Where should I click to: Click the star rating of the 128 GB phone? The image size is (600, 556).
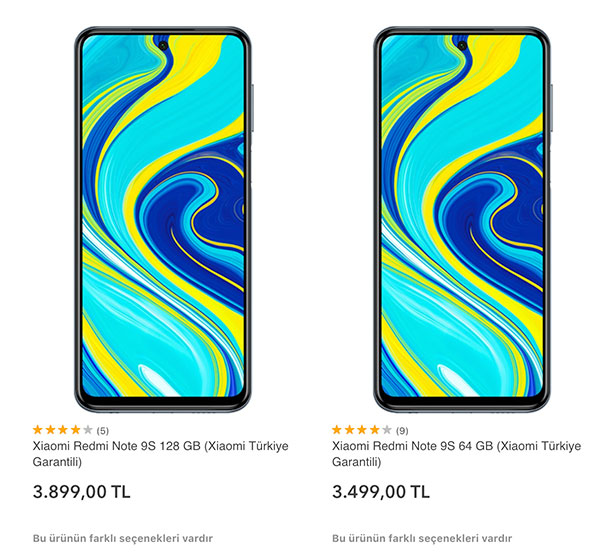[x=63, y=430]
